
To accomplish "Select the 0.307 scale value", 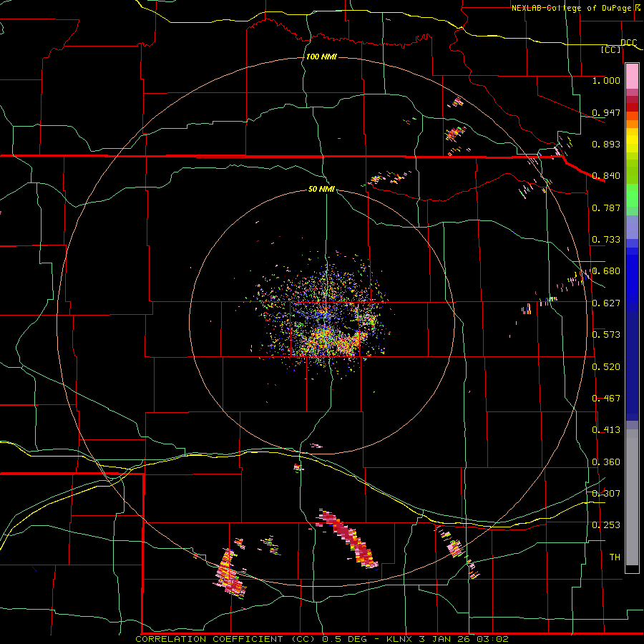I will [x=606, y=494].
